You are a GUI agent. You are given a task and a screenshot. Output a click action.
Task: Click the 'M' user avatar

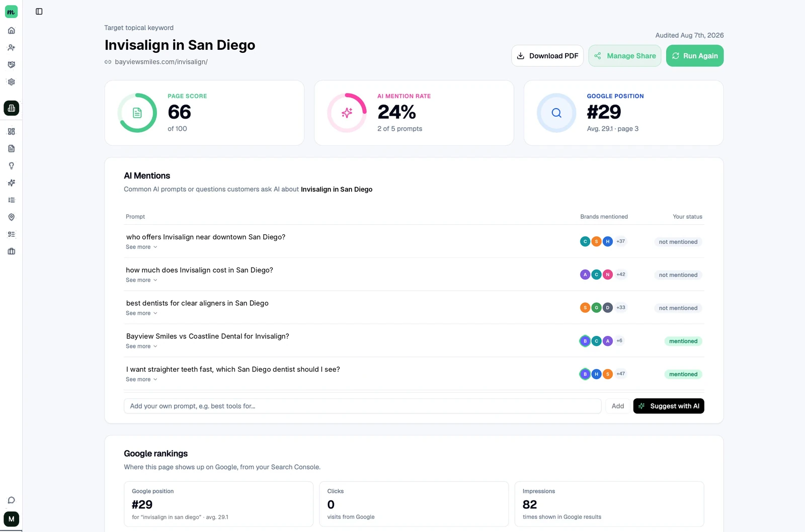pyautogui.click(x=11, y=519)
